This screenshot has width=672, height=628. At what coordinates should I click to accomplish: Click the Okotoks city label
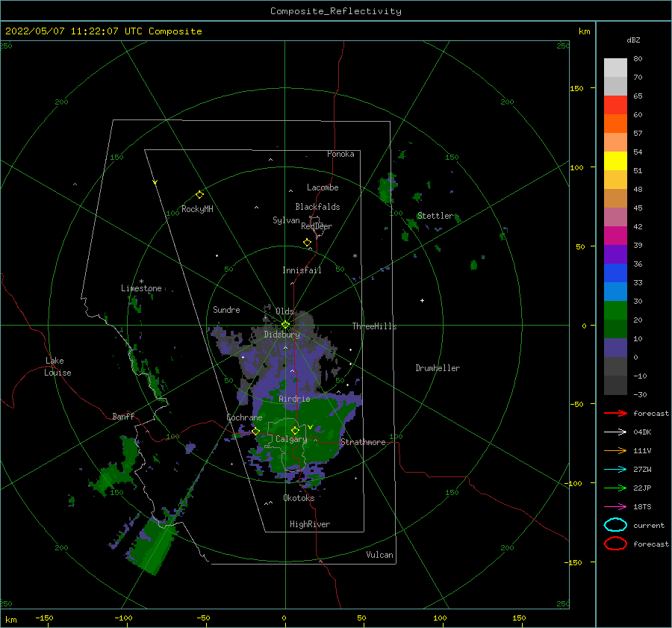(x=299, y=498)
